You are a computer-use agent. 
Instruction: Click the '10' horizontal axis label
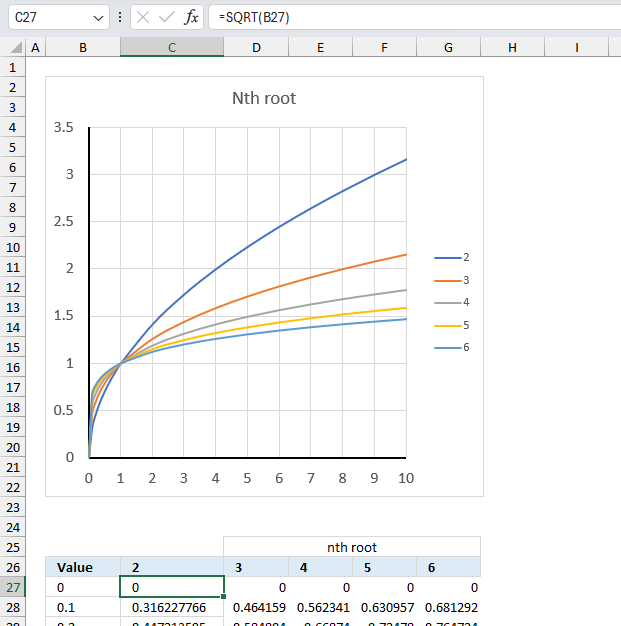click(406, 478)
